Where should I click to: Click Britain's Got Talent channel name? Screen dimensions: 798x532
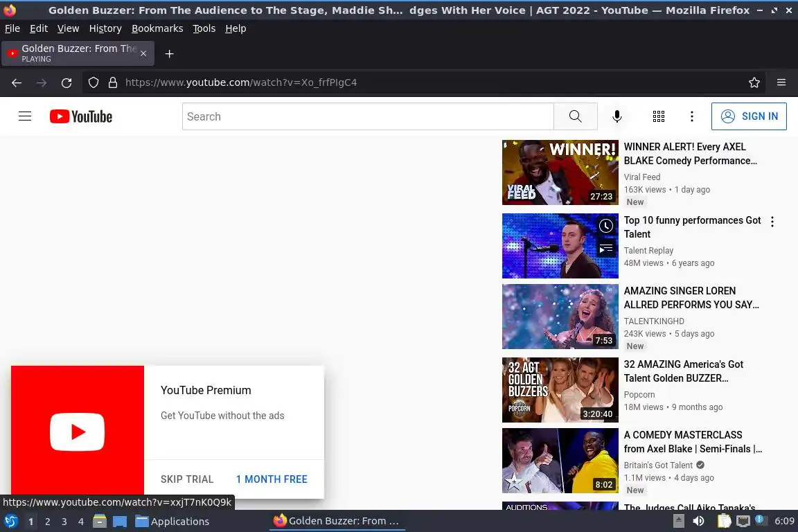click(x=658, y=465)
